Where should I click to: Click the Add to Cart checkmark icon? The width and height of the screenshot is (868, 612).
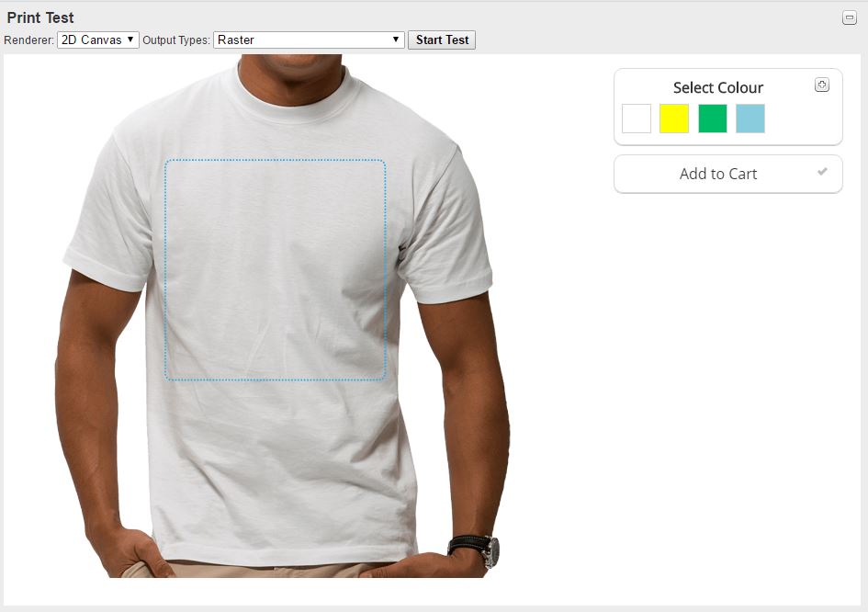click(x=822, y=172)
